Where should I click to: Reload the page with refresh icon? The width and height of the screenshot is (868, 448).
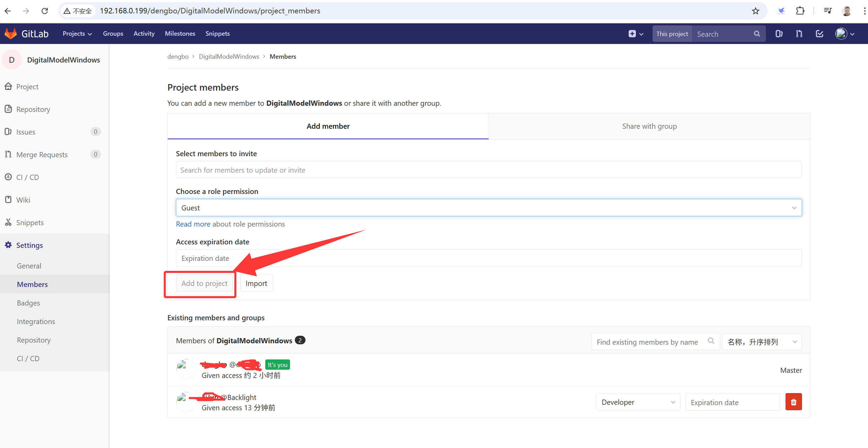pyautogui.click(x=45, y=11)
